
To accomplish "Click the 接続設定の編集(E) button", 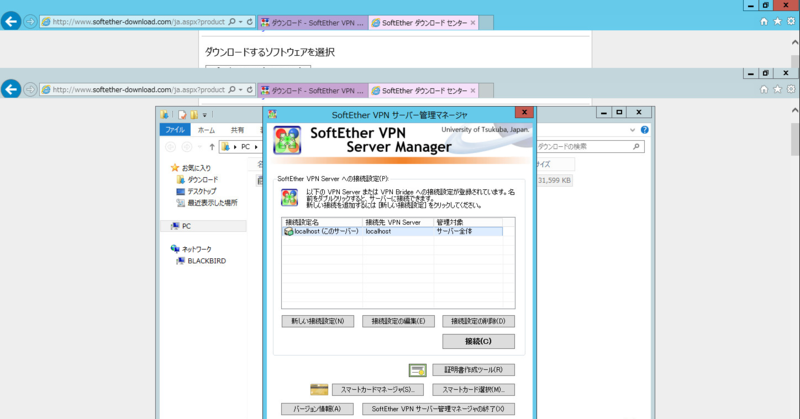I will [398, 322].
